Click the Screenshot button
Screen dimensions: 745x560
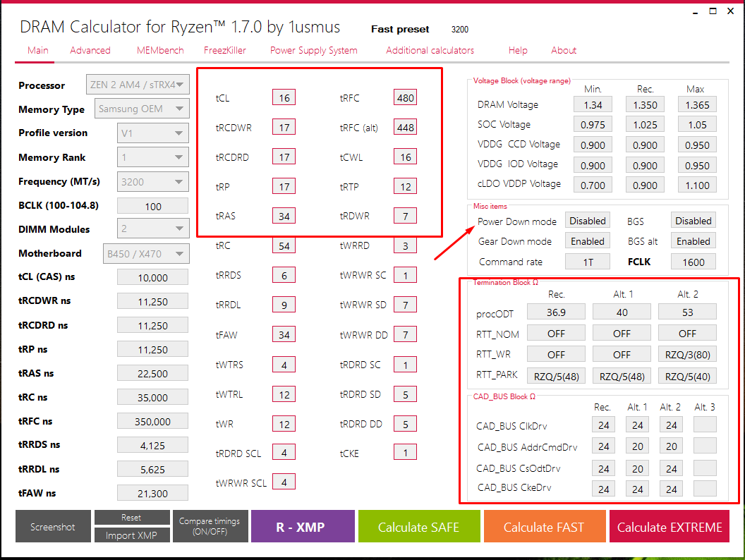(x=53, y=526)
